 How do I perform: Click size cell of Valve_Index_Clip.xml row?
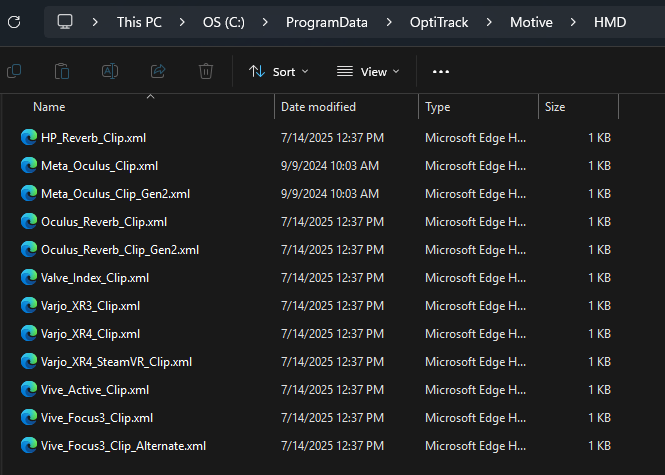click(599, 278)
